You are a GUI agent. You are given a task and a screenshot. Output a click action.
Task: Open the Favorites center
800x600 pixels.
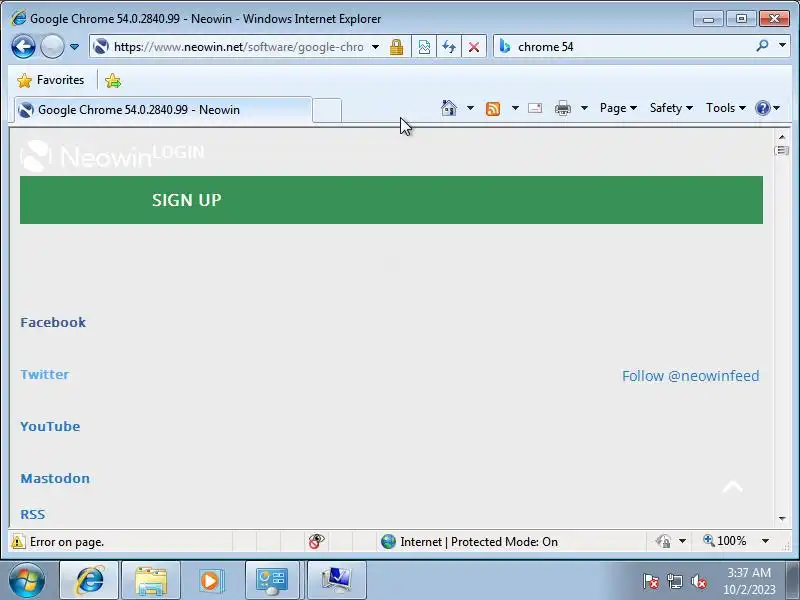tap(51, 80)
